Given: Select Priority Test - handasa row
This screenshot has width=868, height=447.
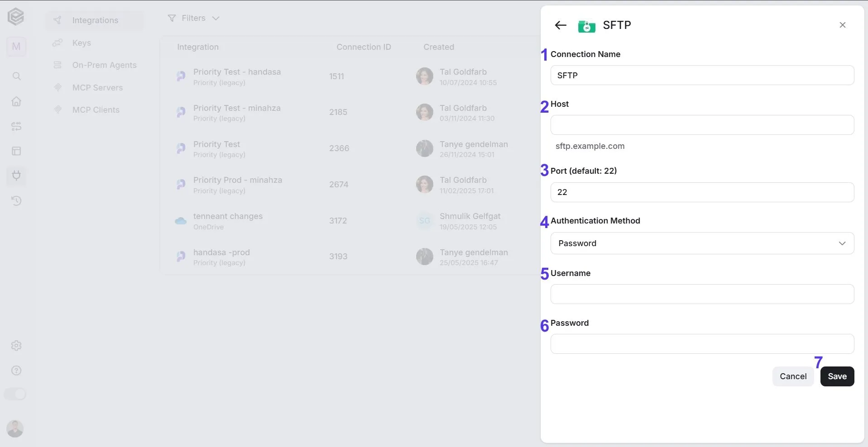Looking at the screenshot, I should (x=350, y=76).
